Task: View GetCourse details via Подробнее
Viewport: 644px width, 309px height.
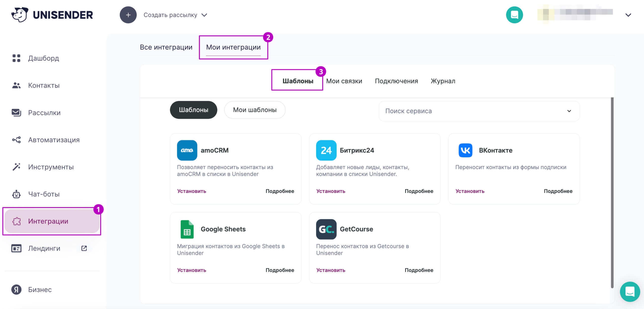Action: (x=419, y=270)
